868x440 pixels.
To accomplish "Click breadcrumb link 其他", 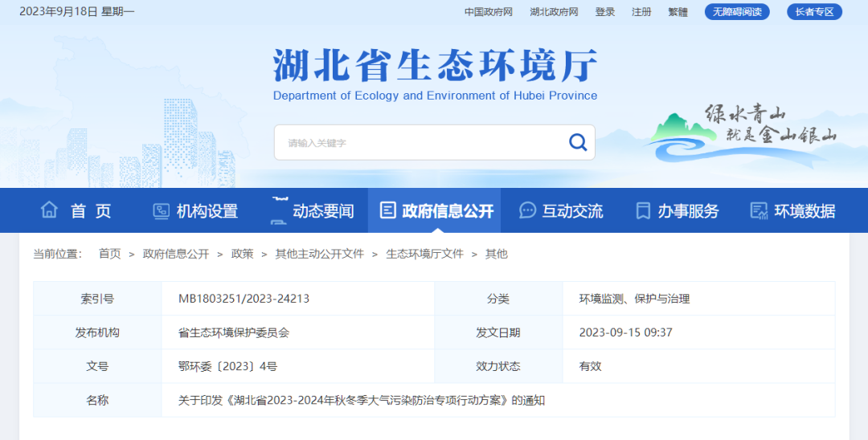I will click(497, 254).
